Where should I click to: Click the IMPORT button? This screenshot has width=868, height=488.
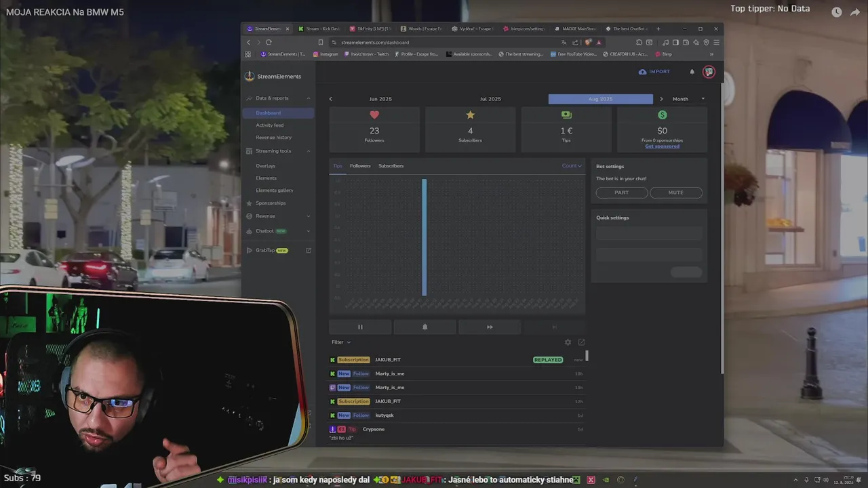pos(654,72)
